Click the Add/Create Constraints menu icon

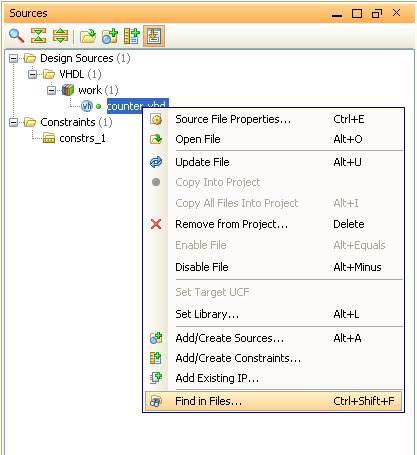tap(156, 358)
